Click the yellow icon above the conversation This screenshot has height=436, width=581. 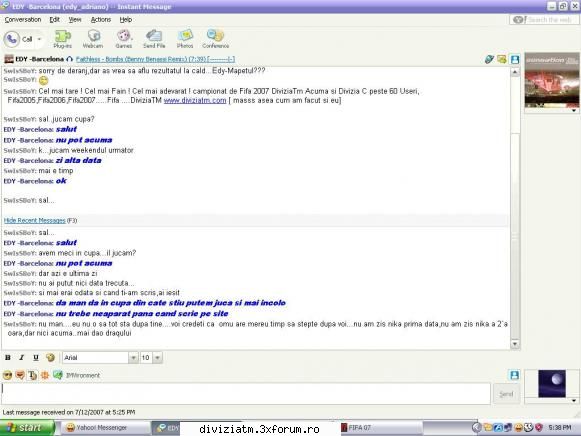(502, 59)
